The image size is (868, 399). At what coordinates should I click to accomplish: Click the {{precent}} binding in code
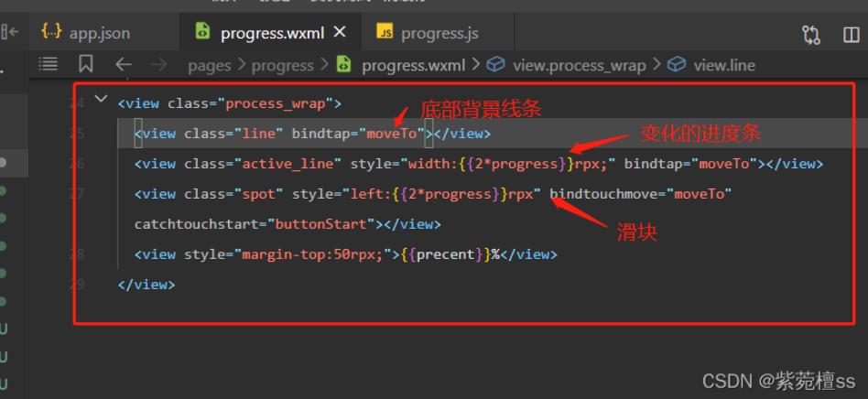click(449, 253)
